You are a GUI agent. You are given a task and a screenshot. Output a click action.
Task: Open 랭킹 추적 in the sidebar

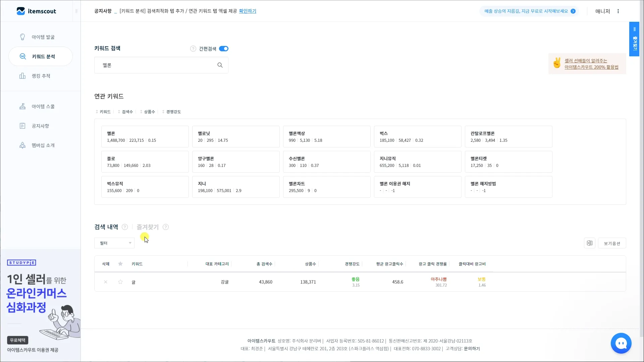tap(41, 76)
